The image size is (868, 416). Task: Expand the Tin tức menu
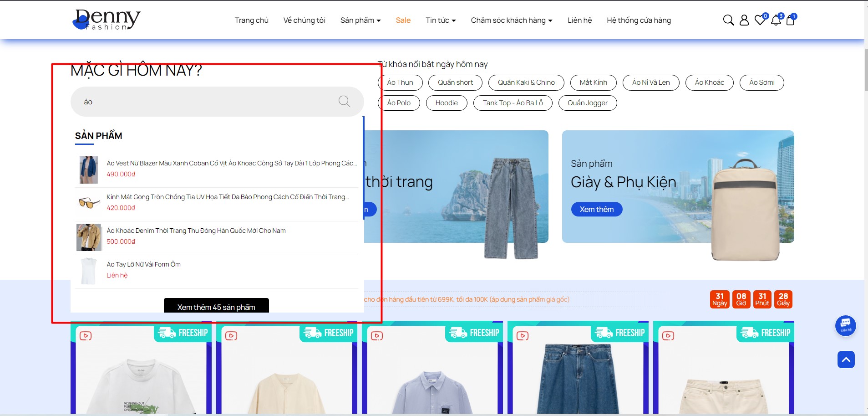pyautogui.click(x=441, y=20)
